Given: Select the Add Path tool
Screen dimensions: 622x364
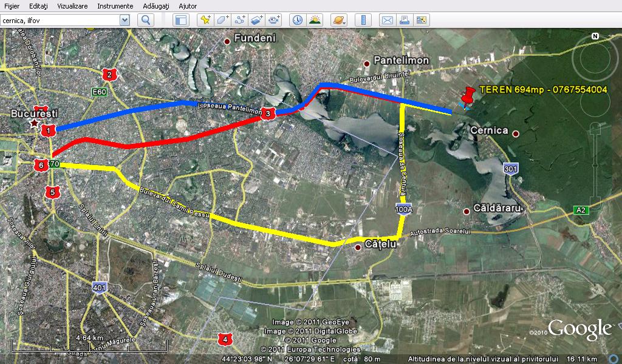Looking at the screenshot, I should [239, 20].
